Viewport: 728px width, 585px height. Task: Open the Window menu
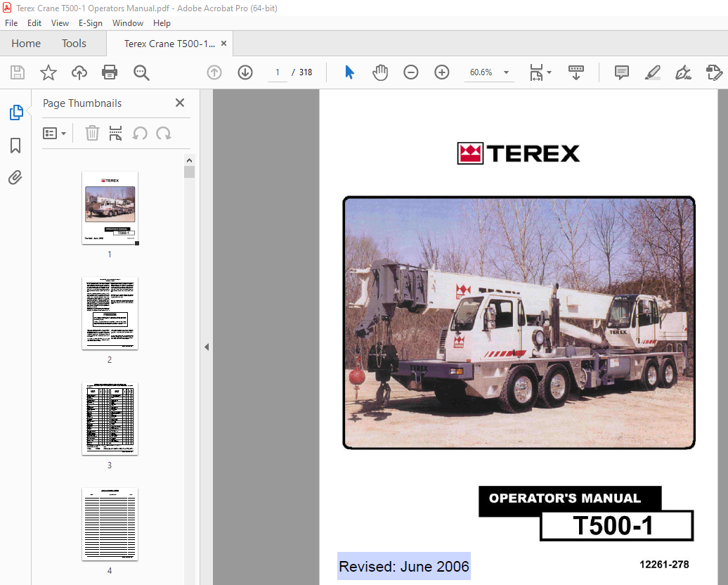tap(128, 23)
